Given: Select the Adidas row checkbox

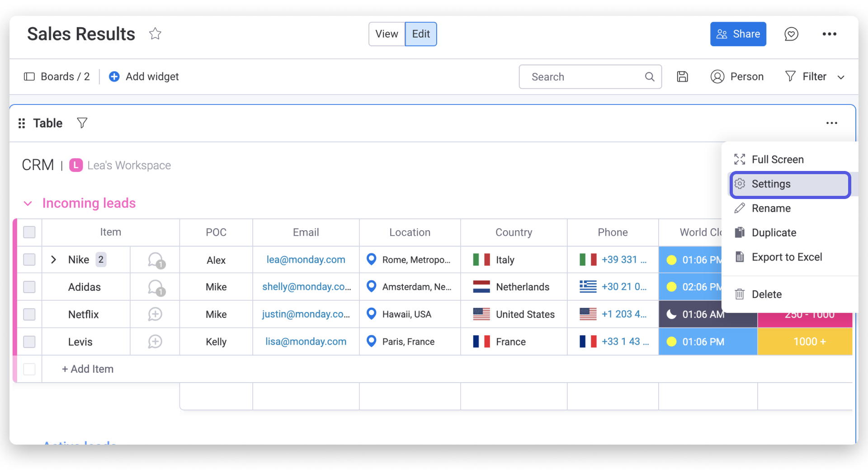Looking at the screenshot, I should coord(29,287).
